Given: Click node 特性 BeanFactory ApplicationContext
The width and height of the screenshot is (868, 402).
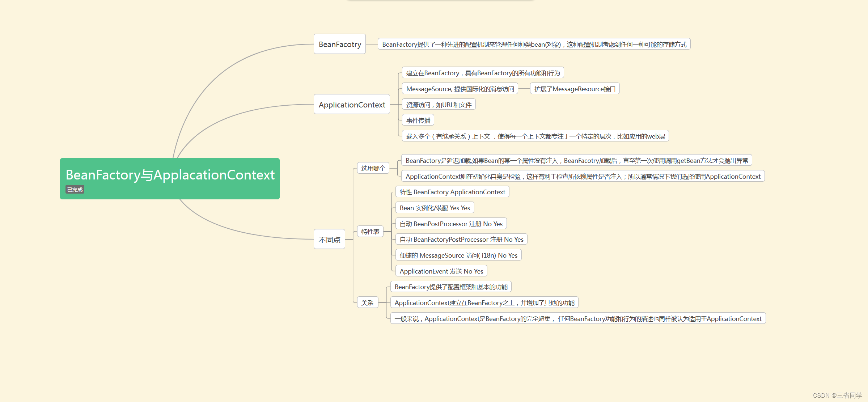Looking at the screenshot, I should [x=452, y=192].
